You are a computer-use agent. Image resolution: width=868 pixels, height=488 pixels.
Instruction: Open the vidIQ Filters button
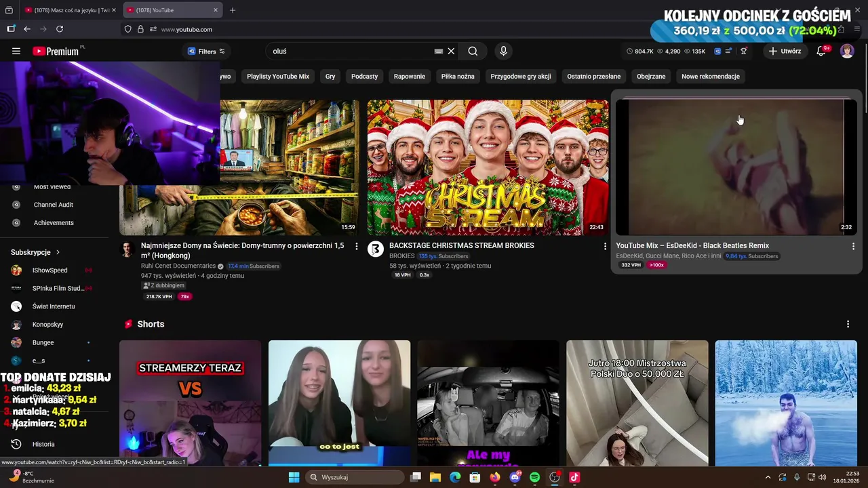[206, 51]
